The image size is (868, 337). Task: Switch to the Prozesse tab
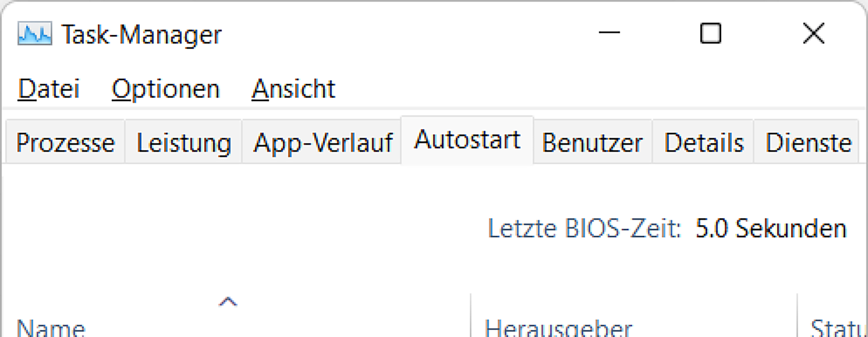tap(65, 143)
